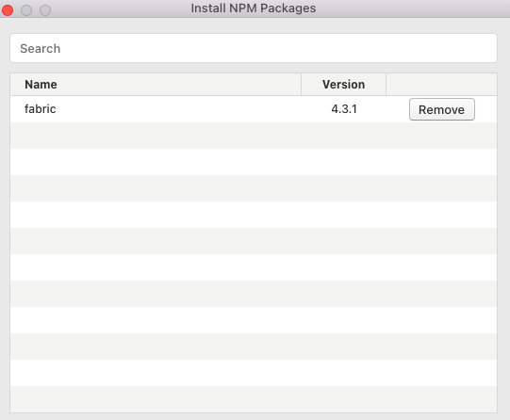Click divider between Version and blank header

click(387, 85)
